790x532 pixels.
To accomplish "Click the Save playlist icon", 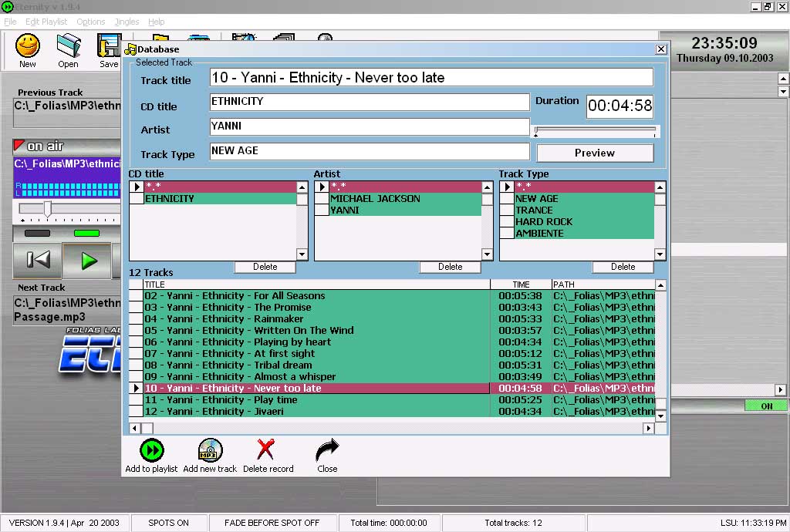I will [109, 45].
